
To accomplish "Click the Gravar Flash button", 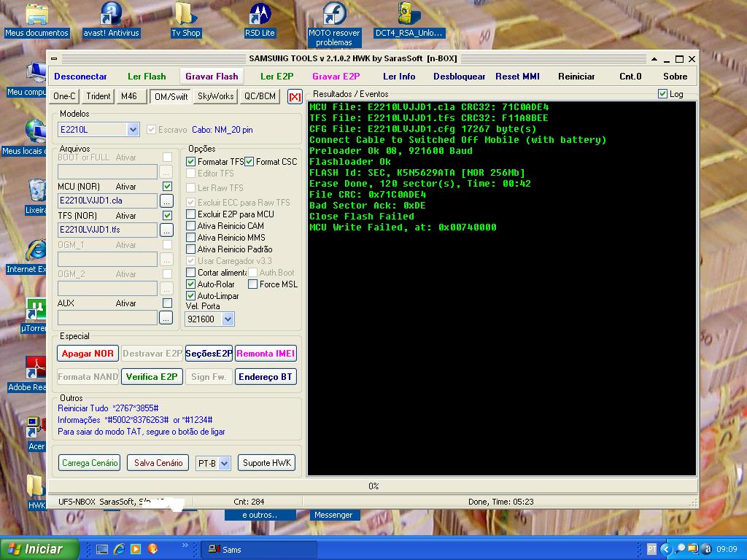I will pyautogui.click(x=212, y=76).
